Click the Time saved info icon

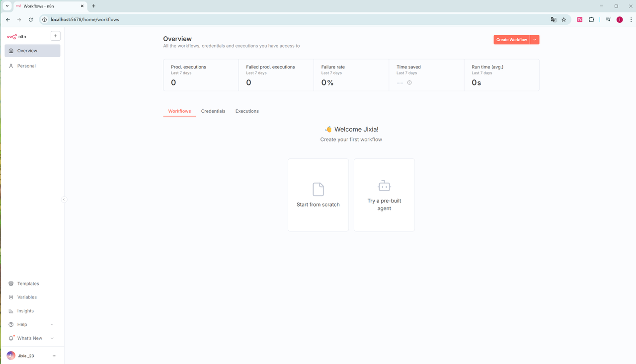(409, 82)
